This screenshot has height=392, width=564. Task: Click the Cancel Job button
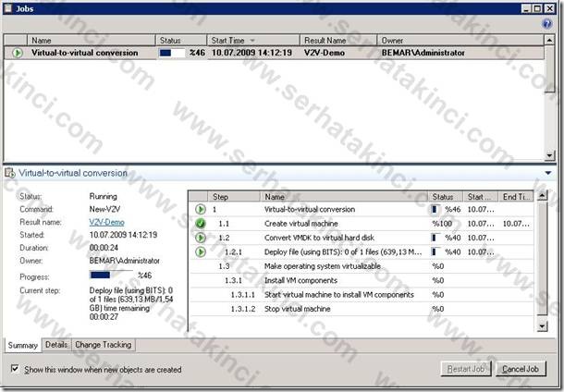point(521,369)
